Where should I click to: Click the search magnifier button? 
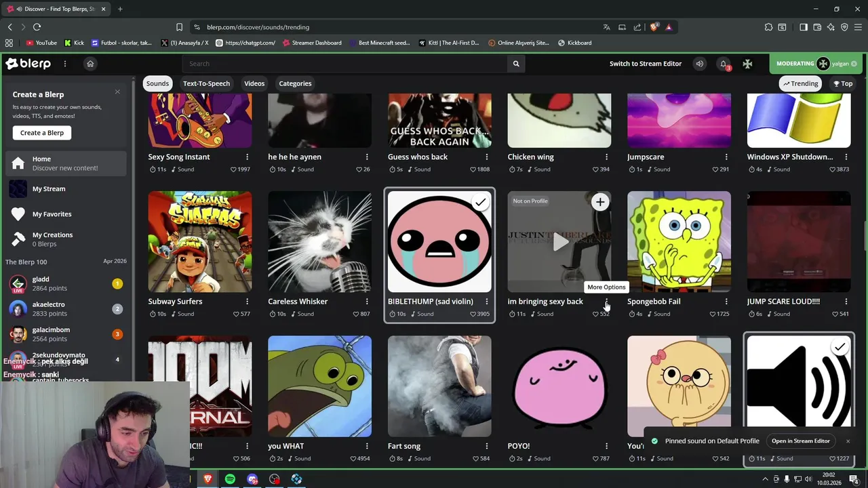click(x=516, y=64)
